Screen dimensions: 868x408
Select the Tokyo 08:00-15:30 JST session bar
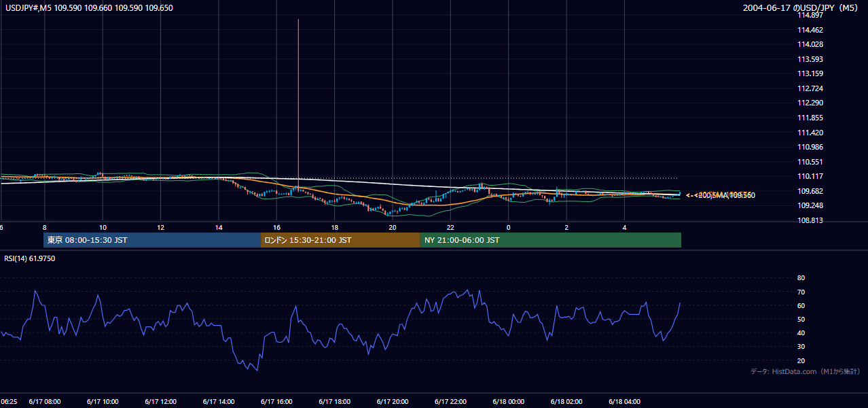point(152,240)
